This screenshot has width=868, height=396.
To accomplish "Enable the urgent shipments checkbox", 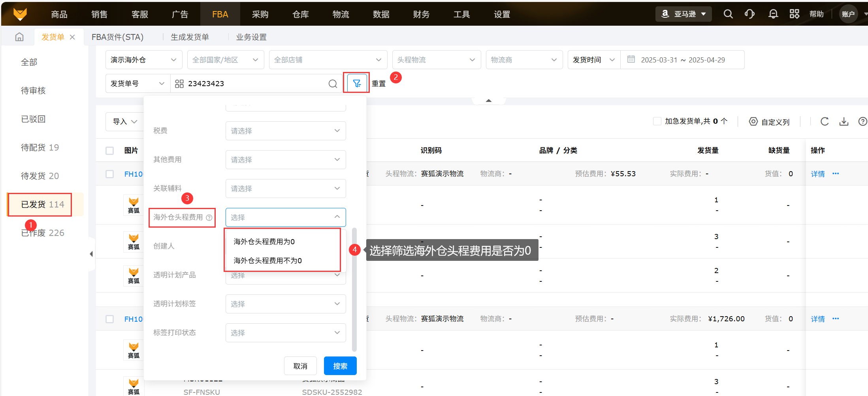I will point(657,121).
